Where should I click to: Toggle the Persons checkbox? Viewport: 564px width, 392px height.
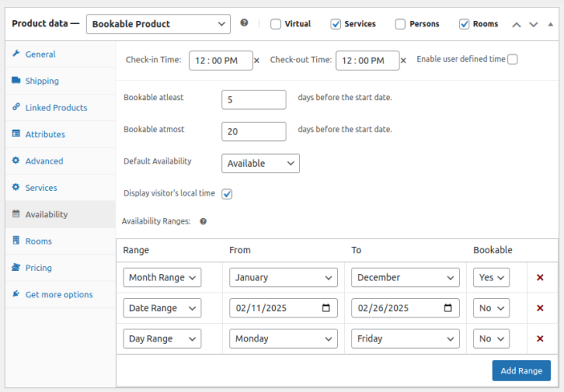(400, 24)
